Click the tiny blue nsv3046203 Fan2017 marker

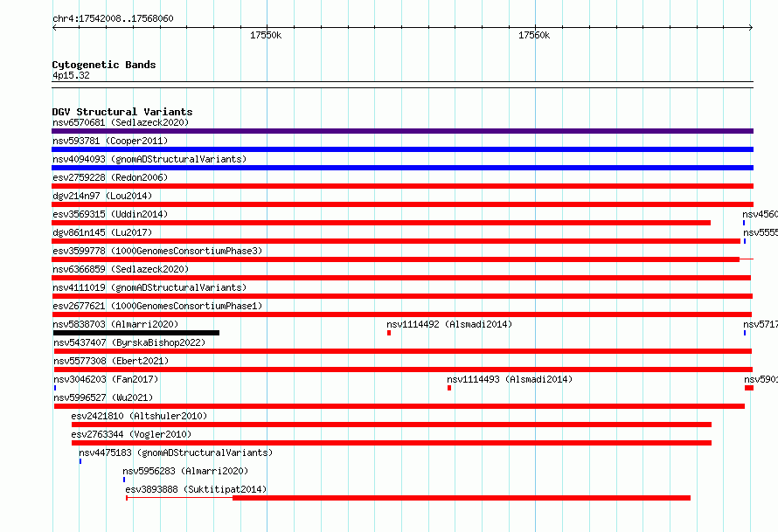pyautogui.click(x=54, y=388)
